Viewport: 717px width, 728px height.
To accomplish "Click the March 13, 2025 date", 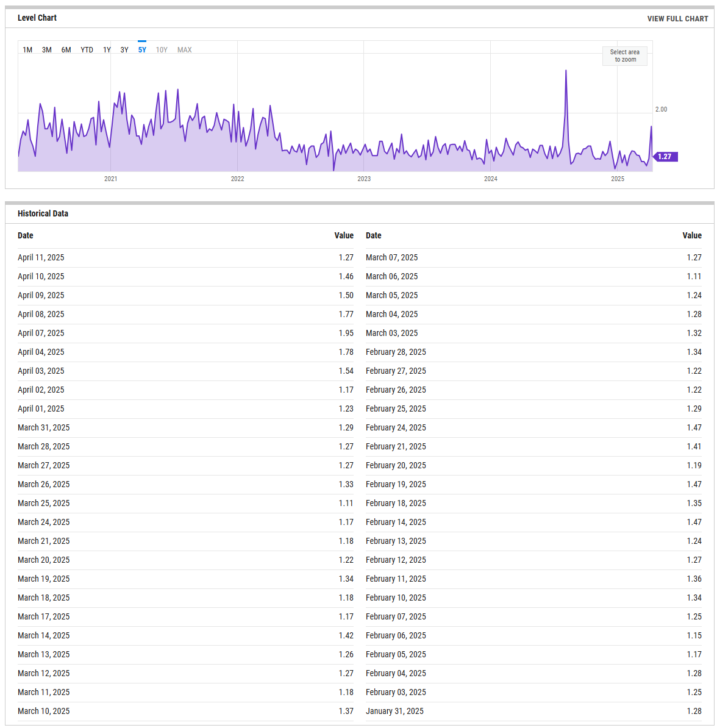I will tap(44, 655).
